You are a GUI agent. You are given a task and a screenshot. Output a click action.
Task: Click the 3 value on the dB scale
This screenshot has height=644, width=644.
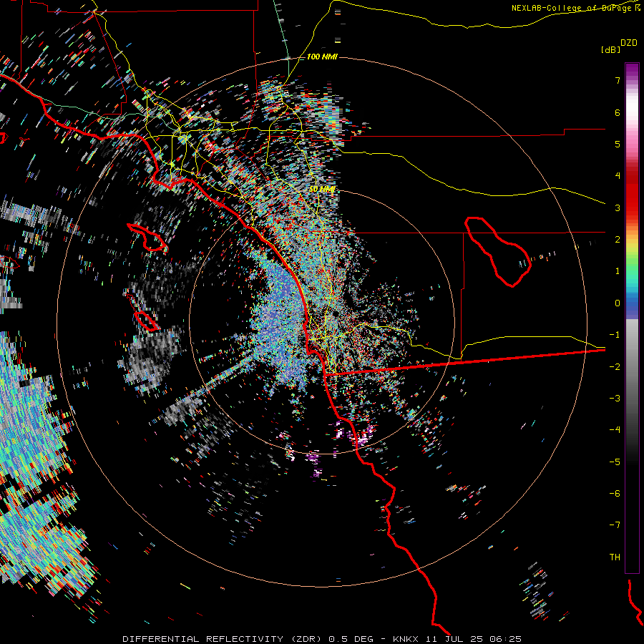click(618, 208)
